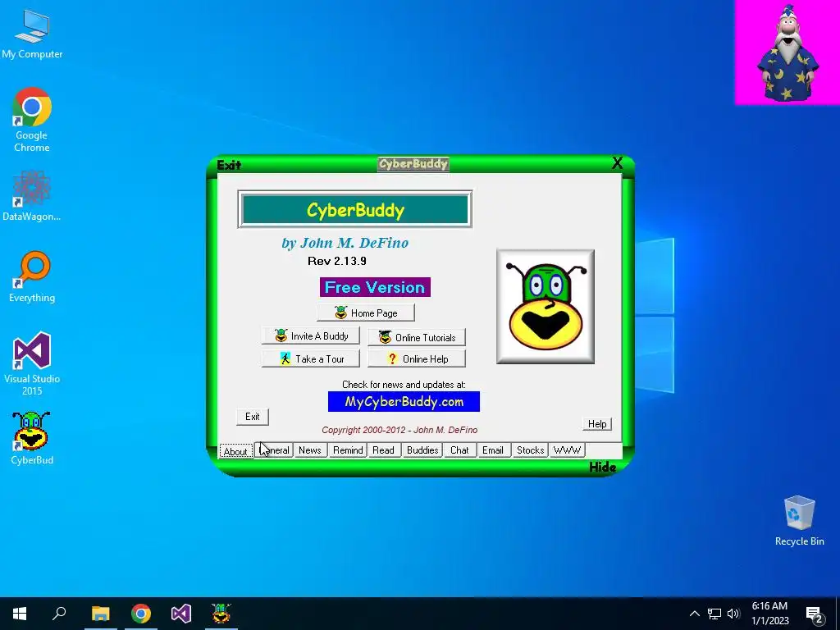Start the Take a Tour button
This screenshot has width=840, height=630.
(311, 359)
